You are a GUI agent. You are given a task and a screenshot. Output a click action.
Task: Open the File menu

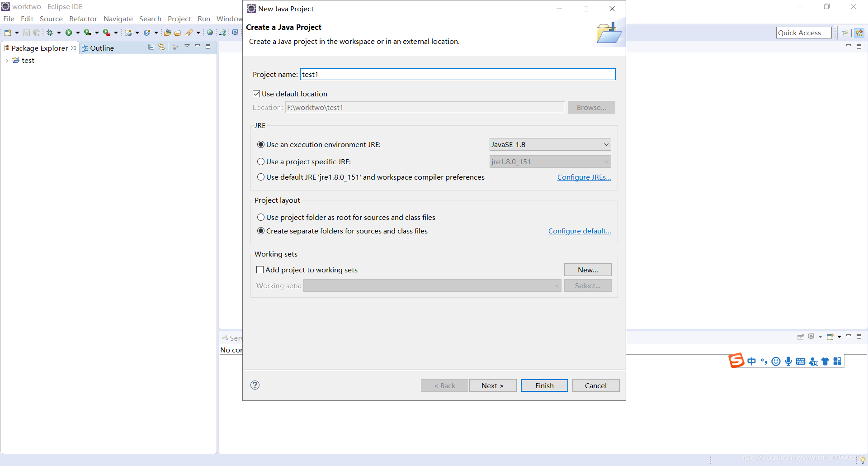point(9,19)
